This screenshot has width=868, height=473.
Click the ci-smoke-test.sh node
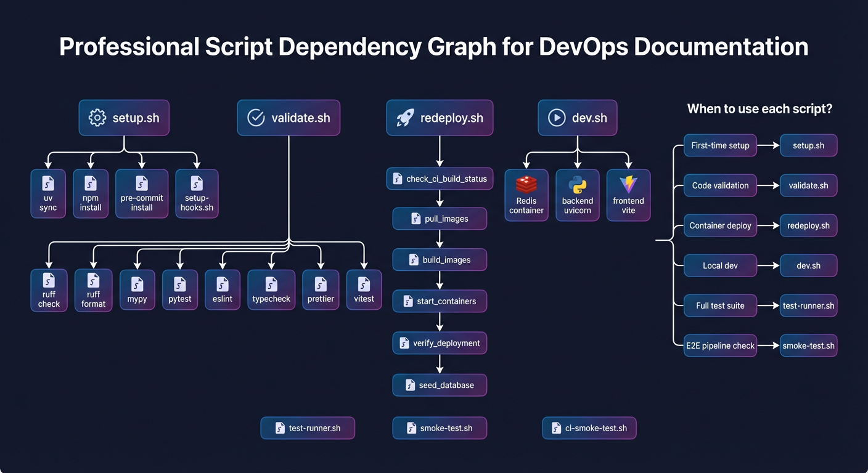pos(589,427)
